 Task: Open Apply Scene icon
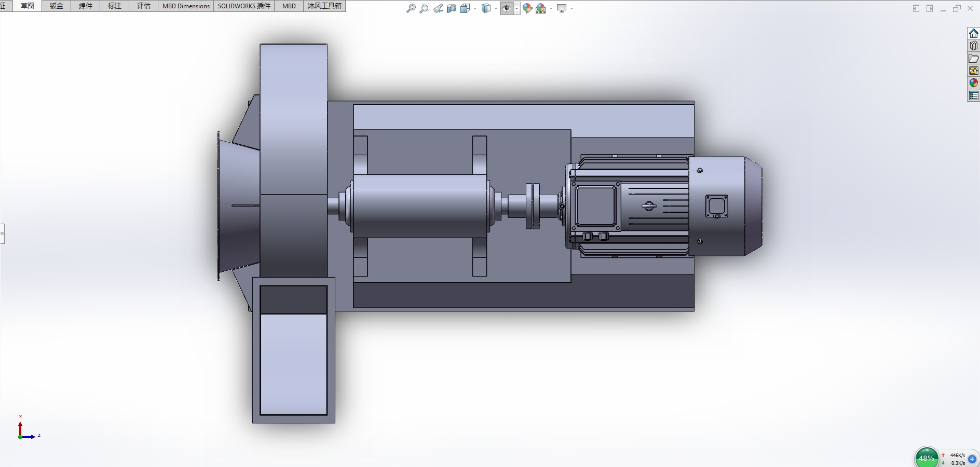(541, 8)
